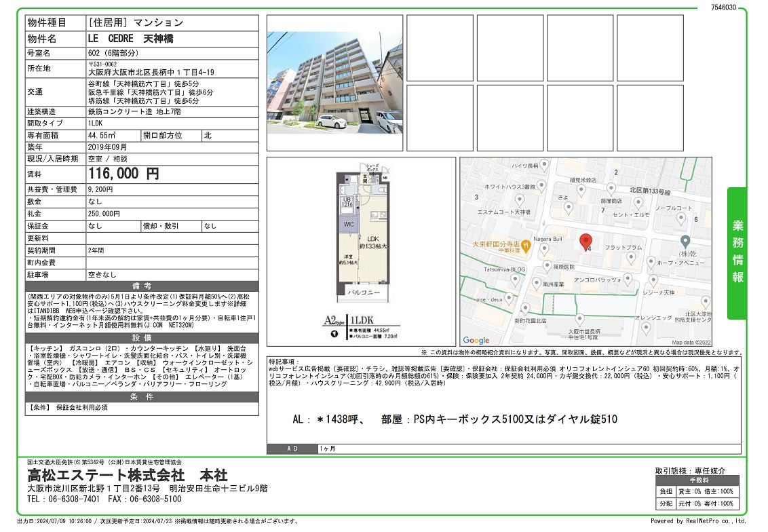Click structure 鉄筋コンクリート造 地上7階

[135, 112]
